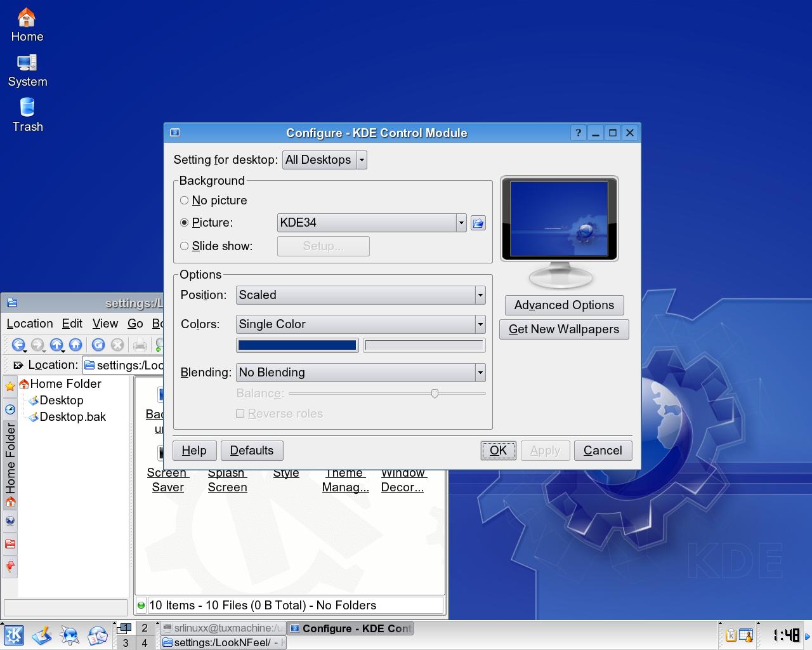Switch to the srlinuxx@tuxmachine taskbar entry
Image resolution: width=812 pixels, height=650 pixels.
[223, 628]
